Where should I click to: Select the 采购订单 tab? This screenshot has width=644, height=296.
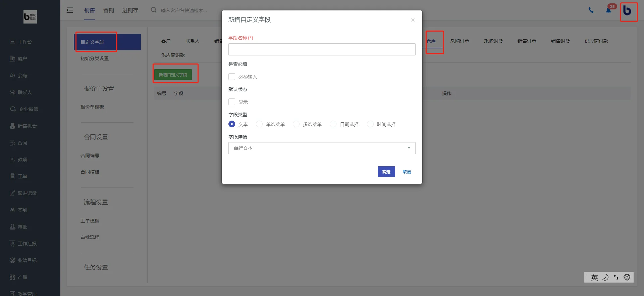[x=460, y=41]
